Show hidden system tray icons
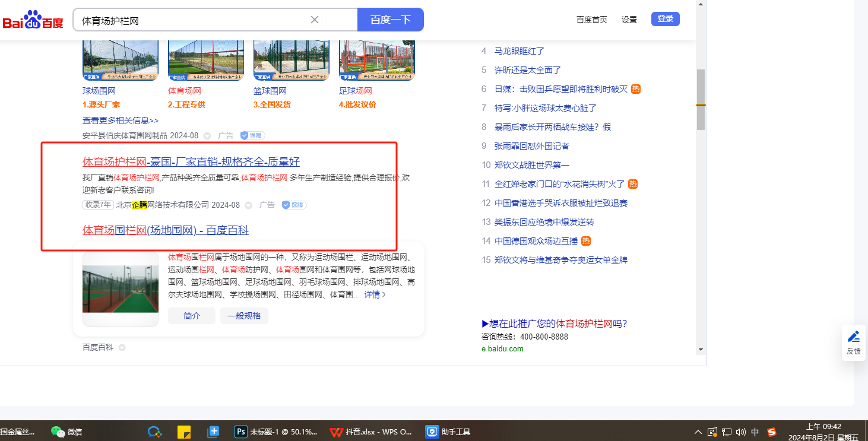The image size is (868, 441). [x=698, y=432]
